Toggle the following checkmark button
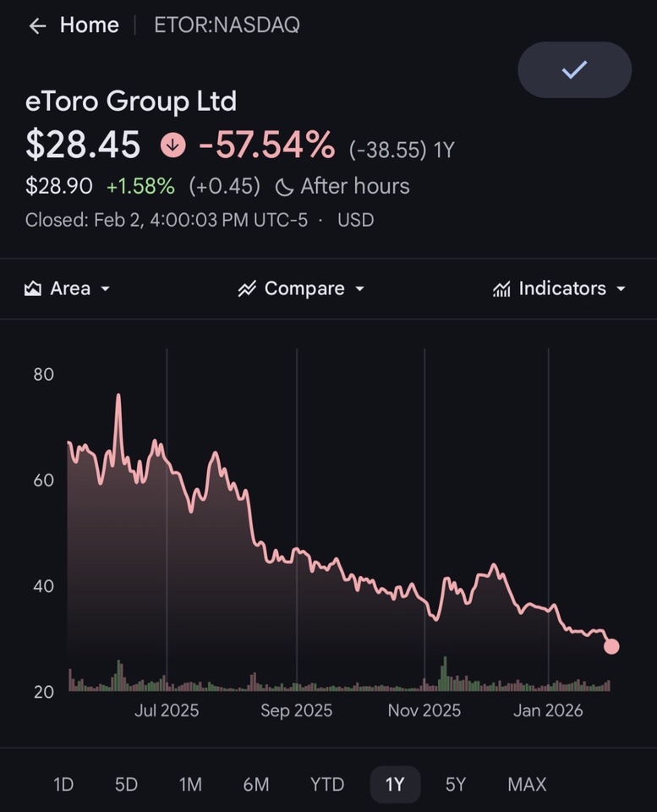The image size is (657, 812). point(574,69)
